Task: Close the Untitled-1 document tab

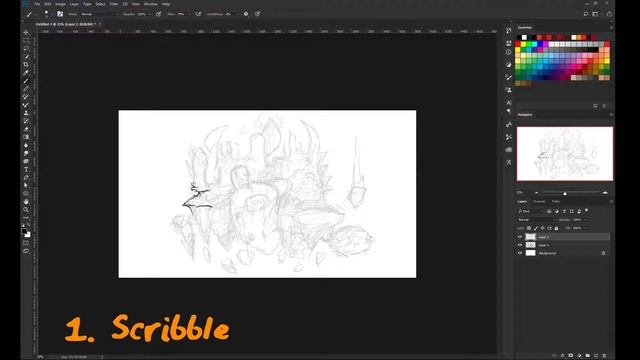Action: pos(100,24)
